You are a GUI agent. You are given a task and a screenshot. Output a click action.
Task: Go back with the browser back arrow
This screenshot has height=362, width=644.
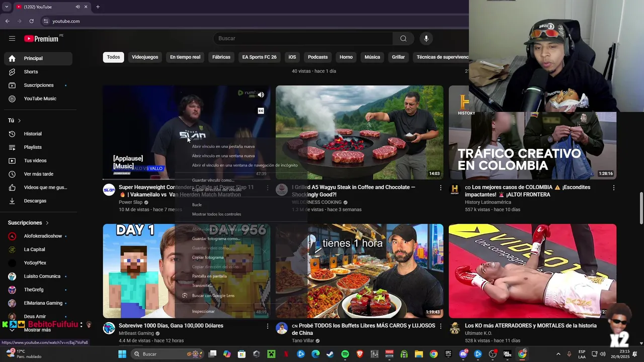pos(8,21)
